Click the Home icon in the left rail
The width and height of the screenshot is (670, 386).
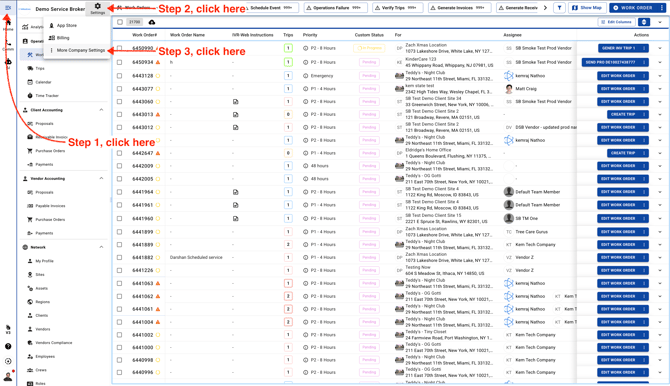point(8,24)
